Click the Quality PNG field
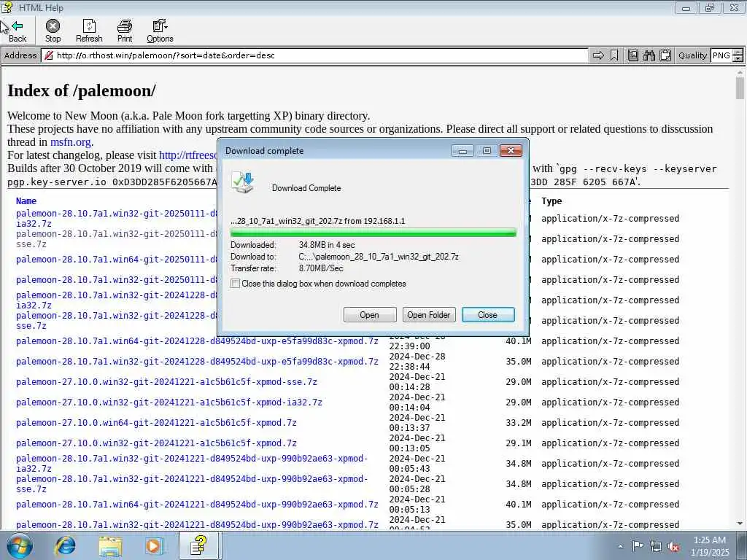The width and height of the screenshot is (747, 560). click(721, 55)
